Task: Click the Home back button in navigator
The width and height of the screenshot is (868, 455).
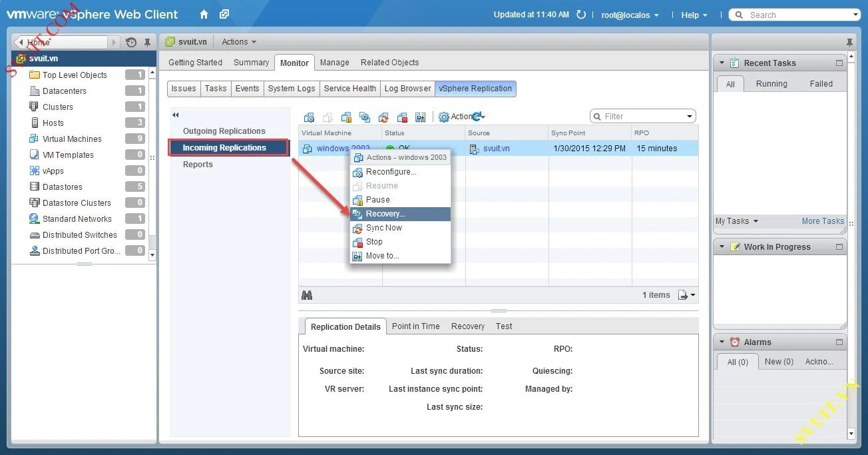Action: tap(61, 42)
